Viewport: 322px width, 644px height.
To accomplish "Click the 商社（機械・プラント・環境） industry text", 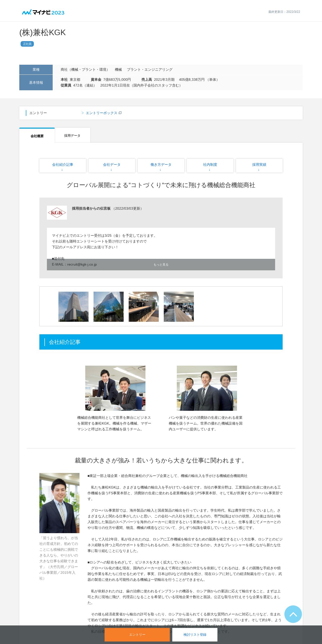I will coord(85,69).
